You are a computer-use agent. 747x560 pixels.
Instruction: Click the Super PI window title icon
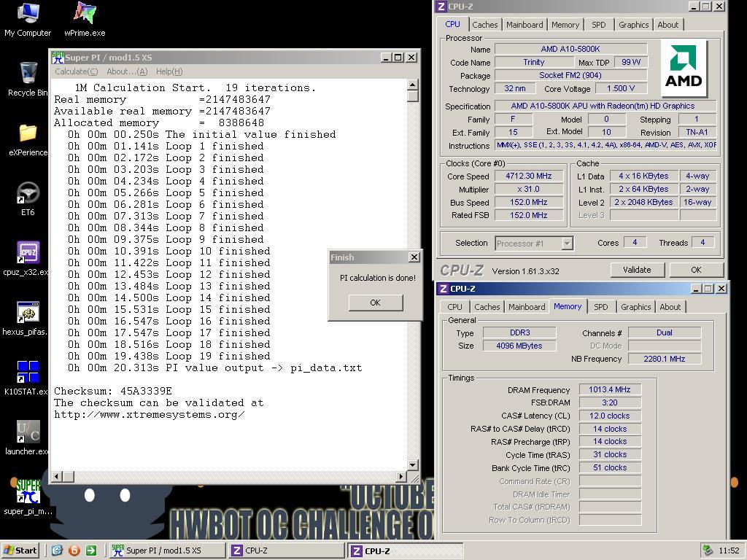click(x=58, y=58)
